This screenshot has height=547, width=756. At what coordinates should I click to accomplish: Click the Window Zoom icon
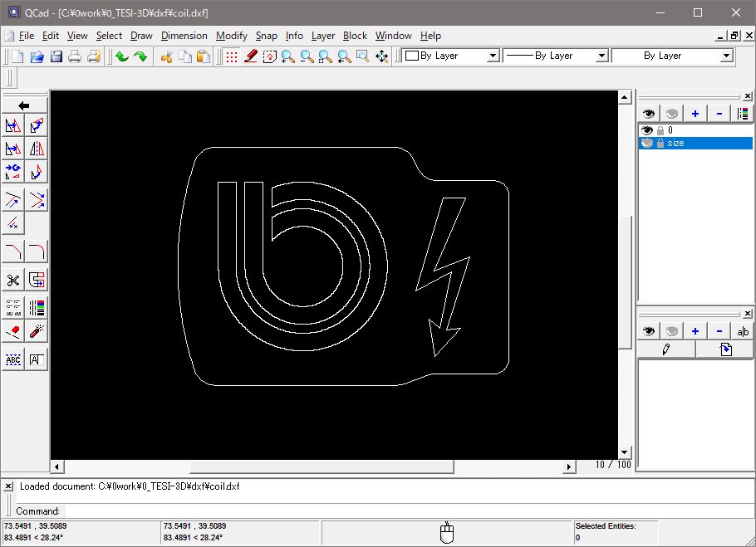click(x=362, y=56)
